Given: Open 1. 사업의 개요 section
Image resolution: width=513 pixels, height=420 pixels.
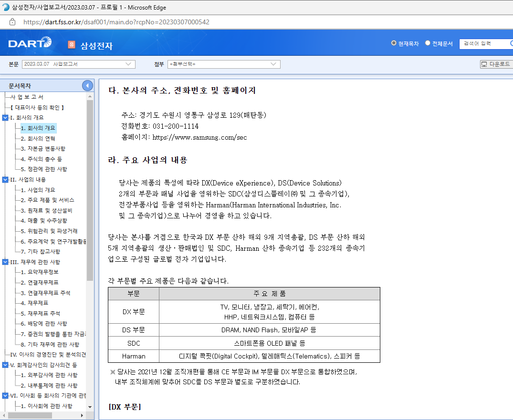Looking at the screenshot, I should click(38, 190).
